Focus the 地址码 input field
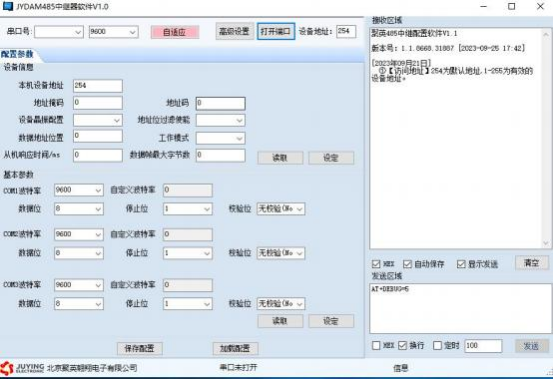The height and width of the screenshot is (380, 554). (220, 103)
